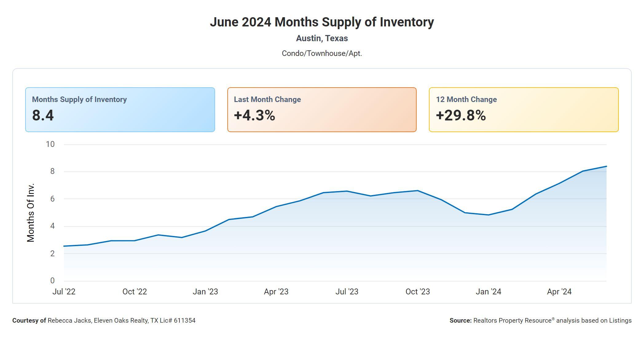Click the Months Of Inv. vertical axis title
This screenshot has width=644, height=338.
tap(31, 213)
